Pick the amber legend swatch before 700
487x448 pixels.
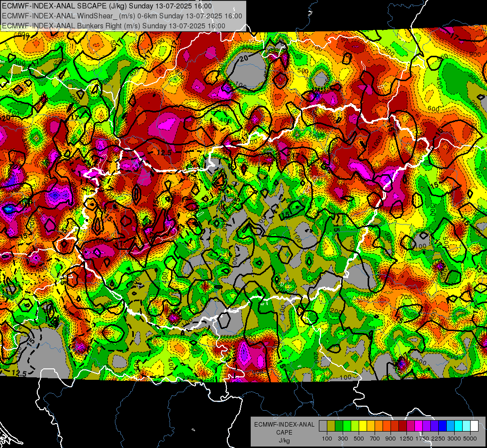pos(371,426)
